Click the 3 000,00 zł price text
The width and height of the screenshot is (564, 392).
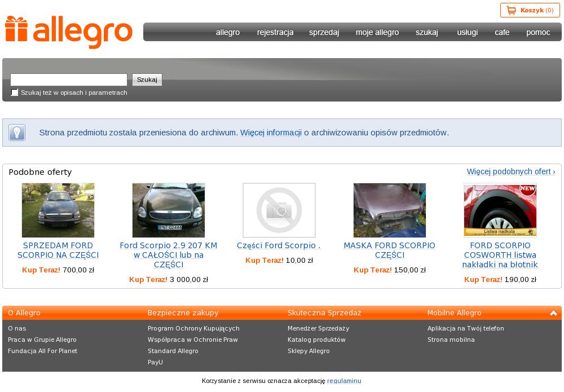point(189,280)
